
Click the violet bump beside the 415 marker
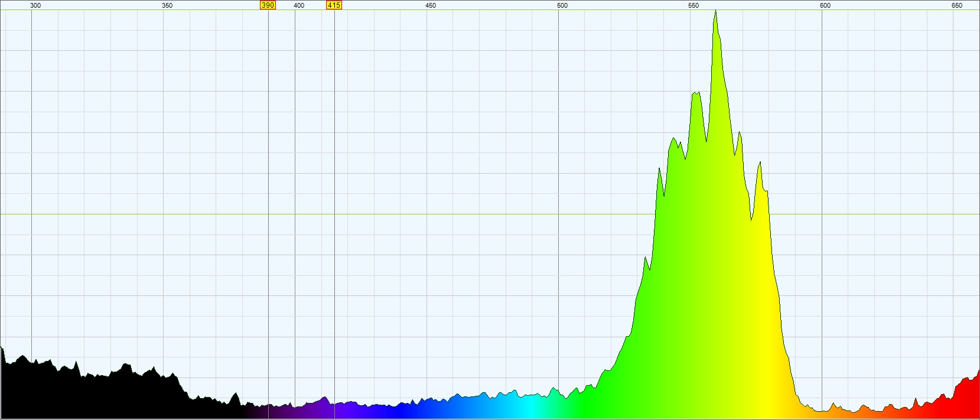point(324,399)
